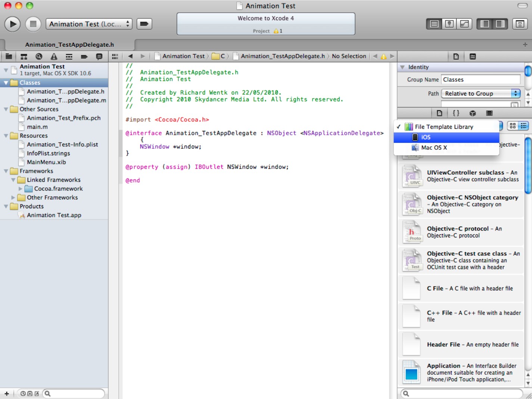Add a new file with plus button
The image size is (532, 399).
click(6, 393)
